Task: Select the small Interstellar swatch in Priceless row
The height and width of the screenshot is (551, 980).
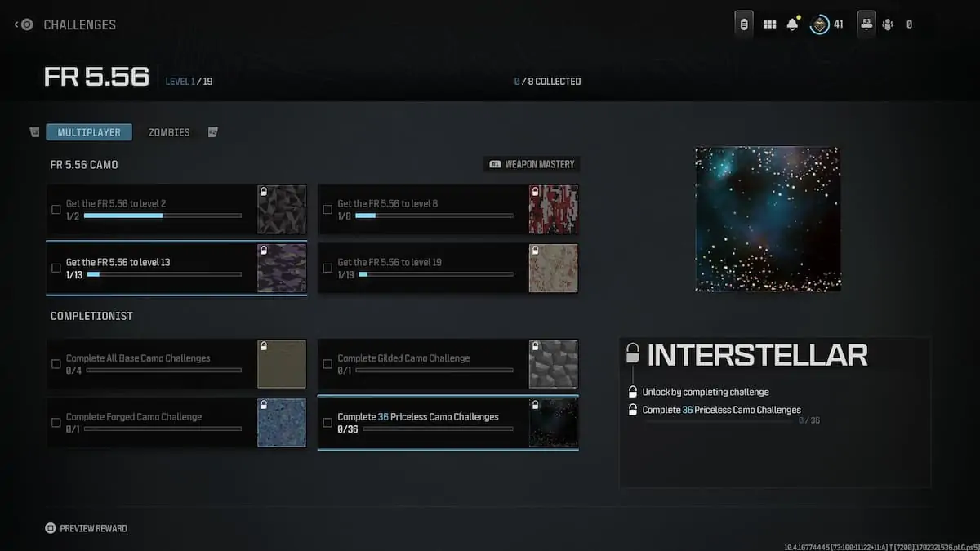Action: (553, 423)
